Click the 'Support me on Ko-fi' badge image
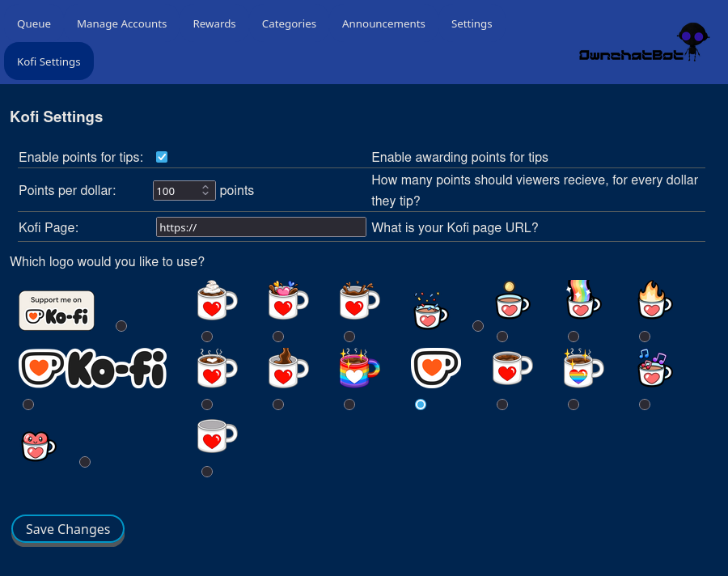 [x=57, y=311]
